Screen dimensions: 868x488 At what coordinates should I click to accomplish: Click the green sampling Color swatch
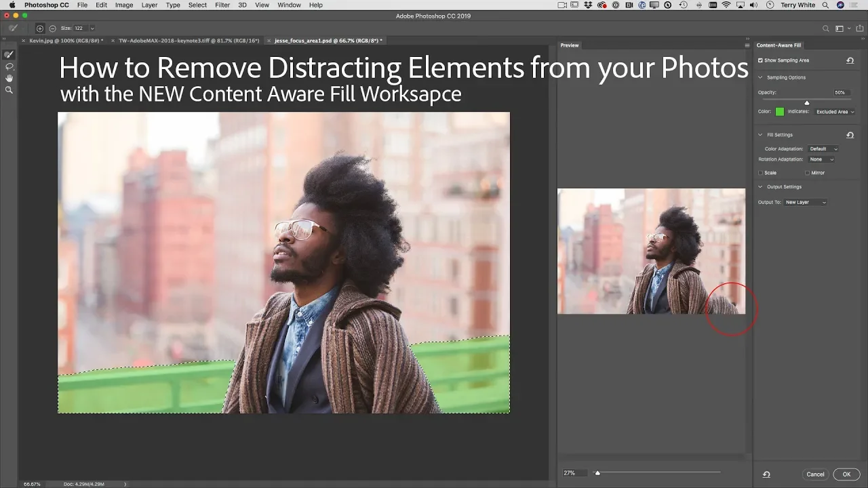click(x=780, y=112)
